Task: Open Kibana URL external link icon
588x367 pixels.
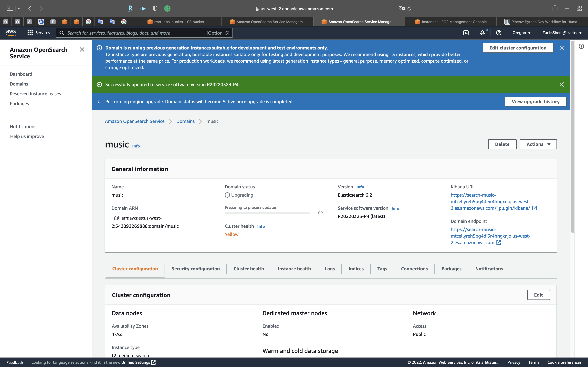Action: point(535,208)
